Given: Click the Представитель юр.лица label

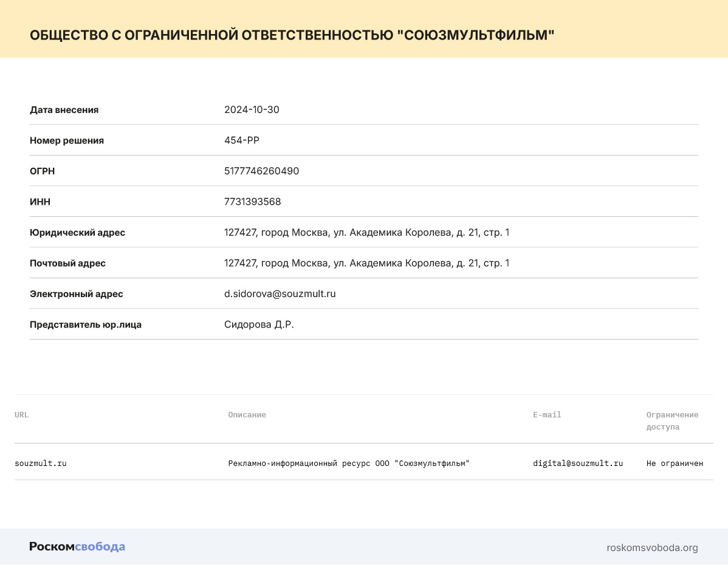Looking at the screenshot, I should tap(86, 324).
